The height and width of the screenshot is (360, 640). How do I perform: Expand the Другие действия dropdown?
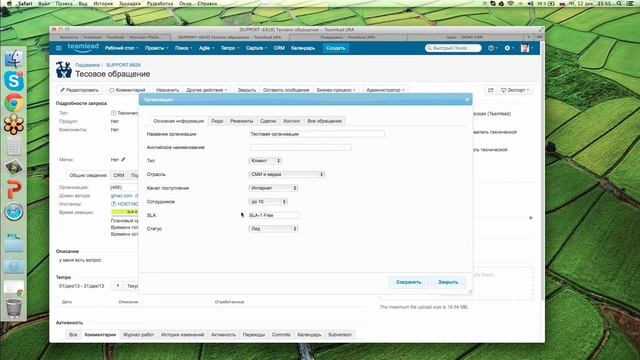pyautogui.click(x=207, y=90)
